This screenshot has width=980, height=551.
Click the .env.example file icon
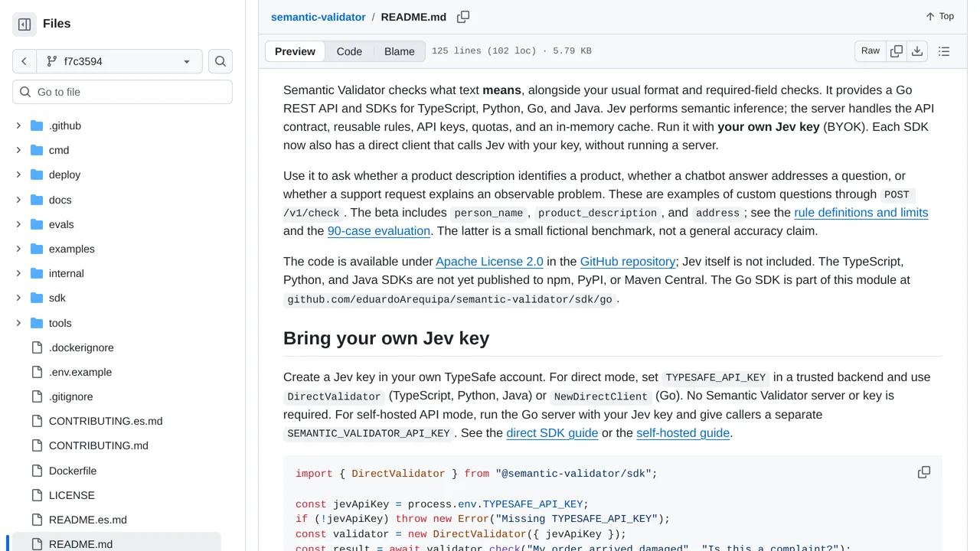pyautogui.click(x=37, y=372)
